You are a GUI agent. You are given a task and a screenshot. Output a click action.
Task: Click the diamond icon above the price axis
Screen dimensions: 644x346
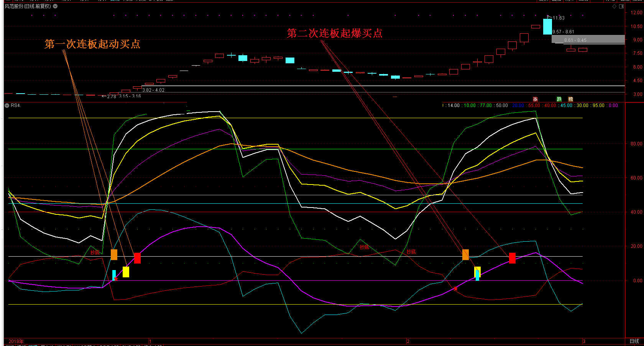pyautogui.click(x=614, y=6)
